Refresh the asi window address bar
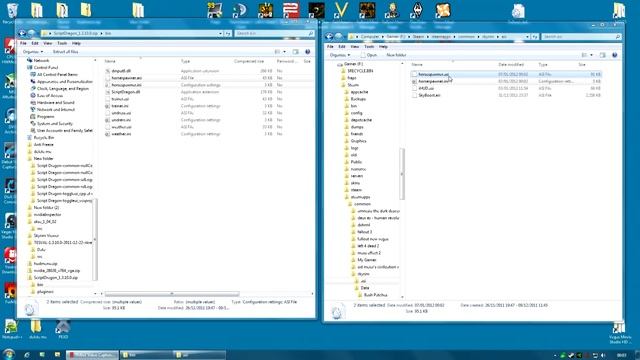 [x=535, y=37]
